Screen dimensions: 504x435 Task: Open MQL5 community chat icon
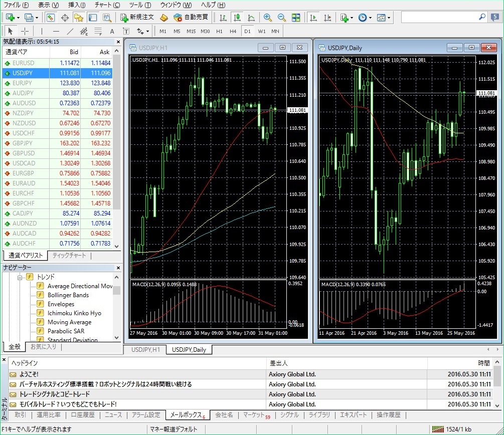pos(494,17)
